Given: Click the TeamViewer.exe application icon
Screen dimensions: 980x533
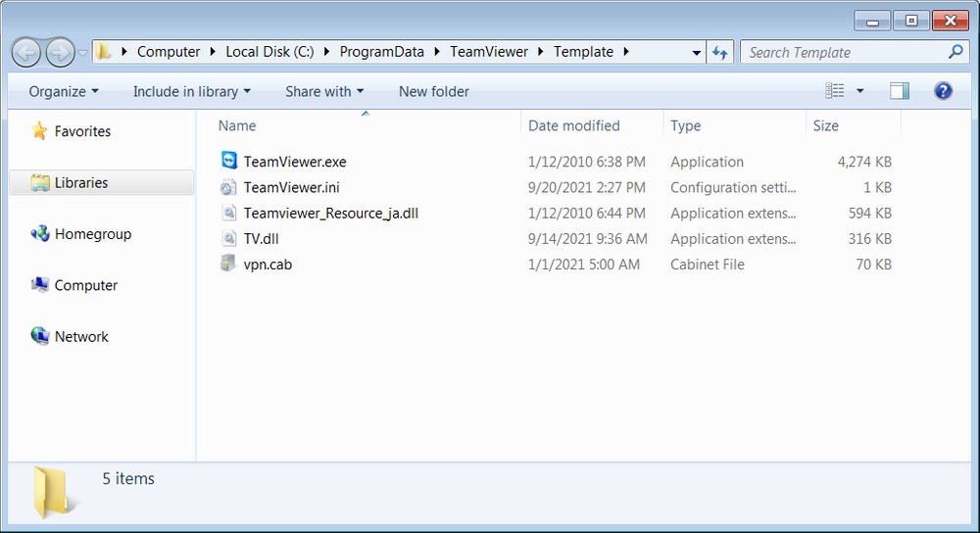Looking at the screenshot, I should coord(229,161).
